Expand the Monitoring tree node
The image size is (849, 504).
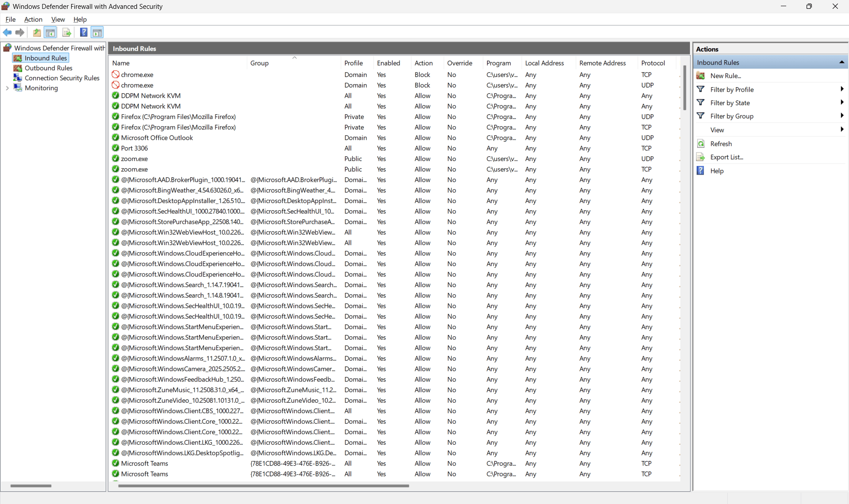pos(7,88)
